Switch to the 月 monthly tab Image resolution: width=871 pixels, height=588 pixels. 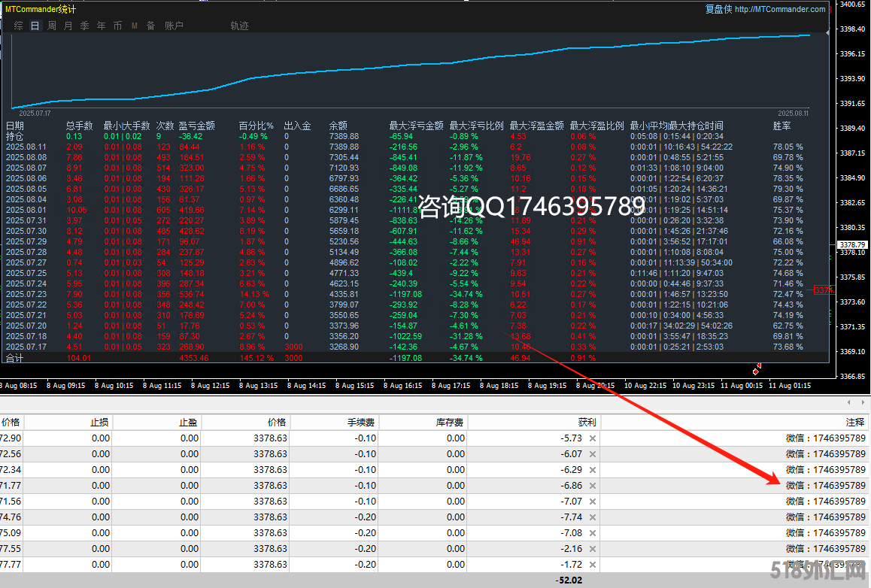pyautogui.click(x=68, y=26)
